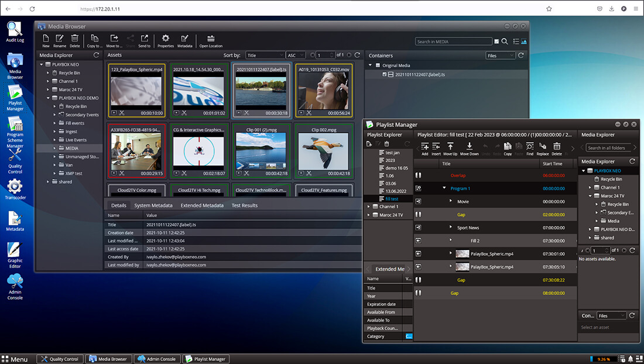Switch Media Browser to list view

click(516, 42)
